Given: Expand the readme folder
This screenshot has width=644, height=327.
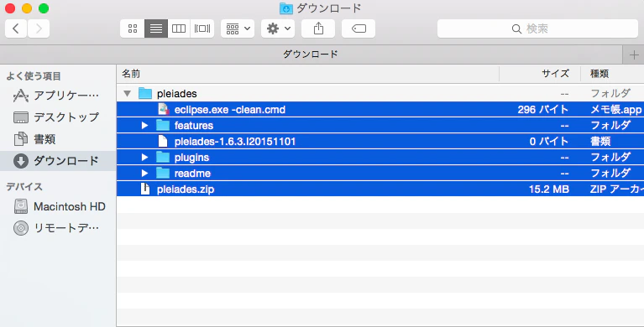Looking at the screenshot, I should [144, 174].
